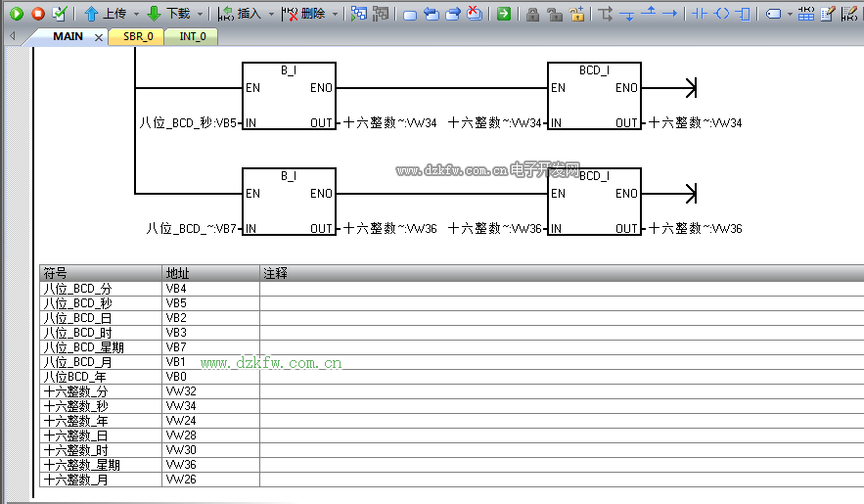Expand the 插入 (insert) dropdown arrow
This screenshot has width=864, height=504.
pyautogui.click(x=271, y=15)
